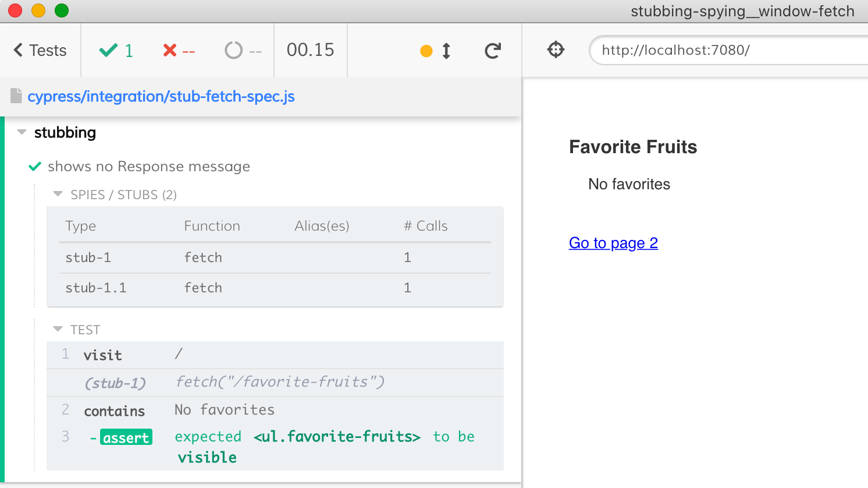The image size is (868, 488).
Task: Select the 'shows no Response message' test
Action: 148,167
